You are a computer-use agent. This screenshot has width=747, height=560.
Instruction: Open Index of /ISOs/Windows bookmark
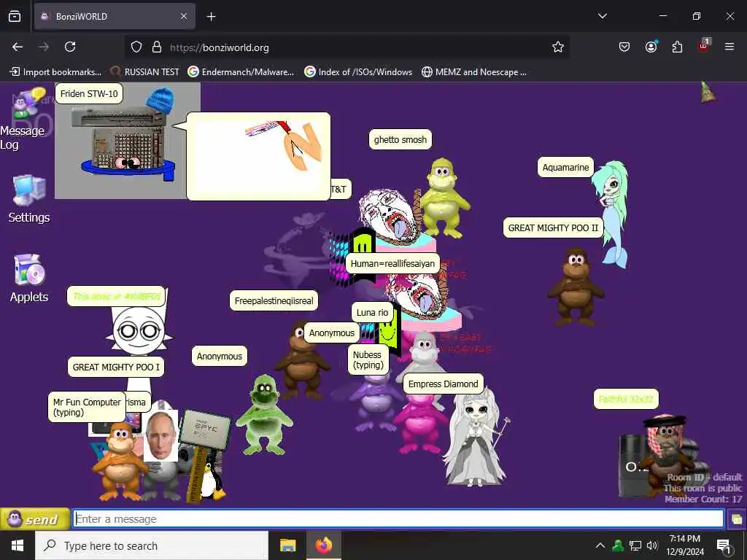pos(359,72)
